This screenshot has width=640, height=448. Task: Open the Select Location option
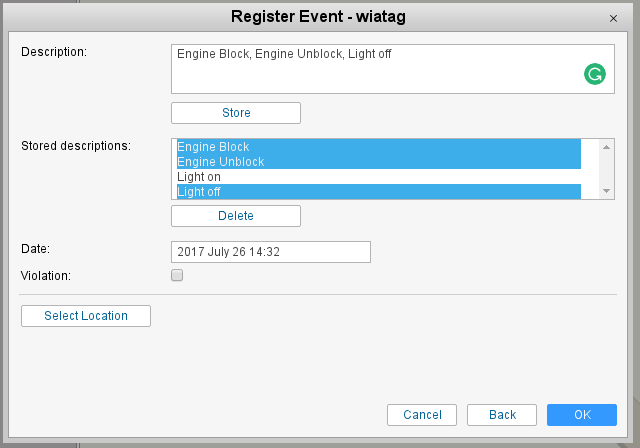tap(86, 316)
